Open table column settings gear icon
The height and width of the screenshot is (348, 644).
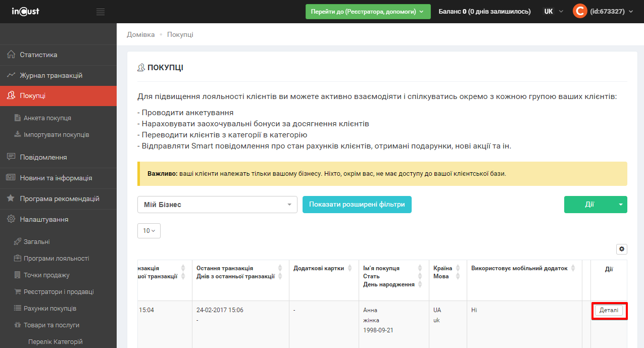(621, 249)
